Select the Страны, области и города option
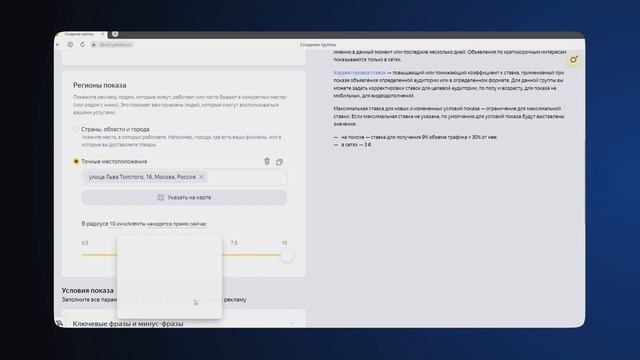 point(76,129)
